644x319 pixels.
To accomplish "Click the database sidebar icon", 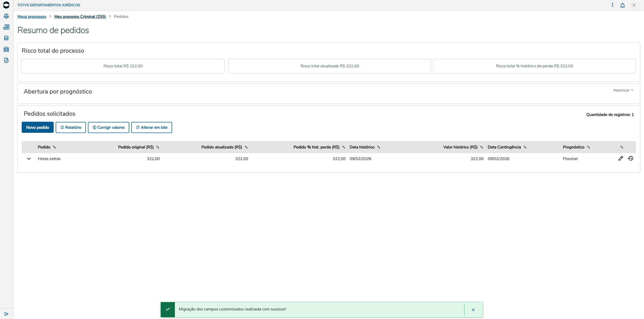I will click(x=6, y=38).
